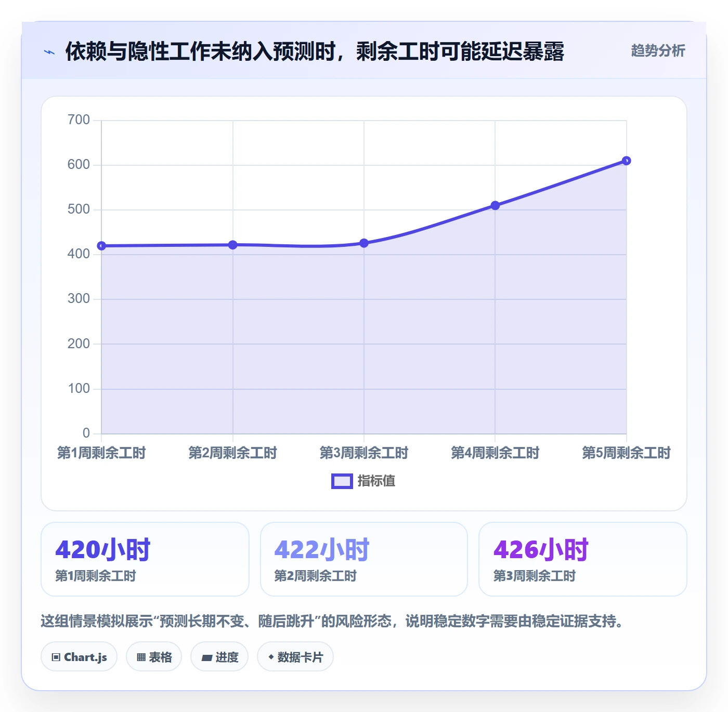Click the 第2周剩余工时 caption under 422小时

point(315,576)
